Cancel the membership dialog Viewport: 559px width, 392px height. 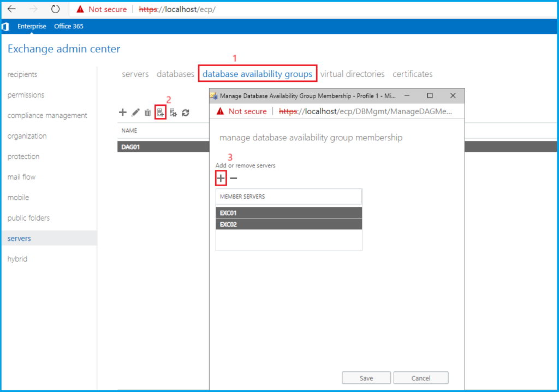click(x=420, y=378)
